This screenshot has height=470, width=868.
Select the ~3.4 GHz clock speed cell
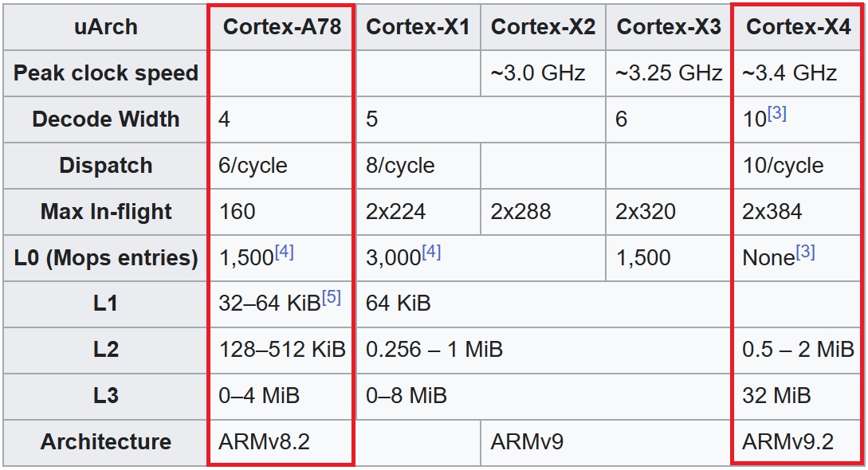(798, 73)
